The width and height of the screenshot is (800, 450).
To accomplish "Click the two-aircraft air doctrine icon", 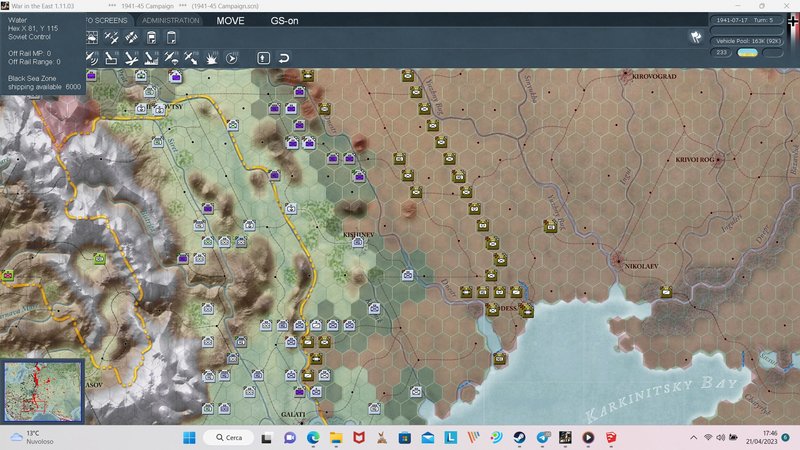I will coord(111,37).
